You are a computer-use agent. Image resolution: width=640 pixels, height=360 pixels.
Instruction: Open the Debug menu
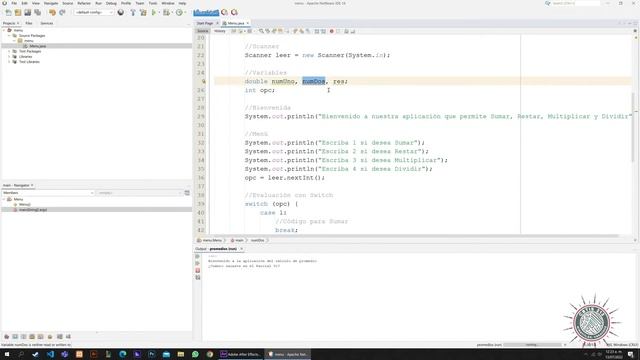click(x=111, y=3)
